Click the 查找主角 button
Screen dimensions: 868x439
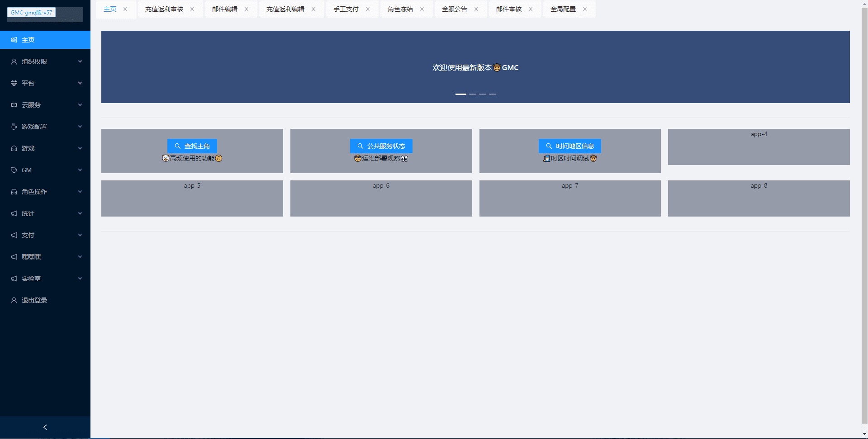(192, 146)
